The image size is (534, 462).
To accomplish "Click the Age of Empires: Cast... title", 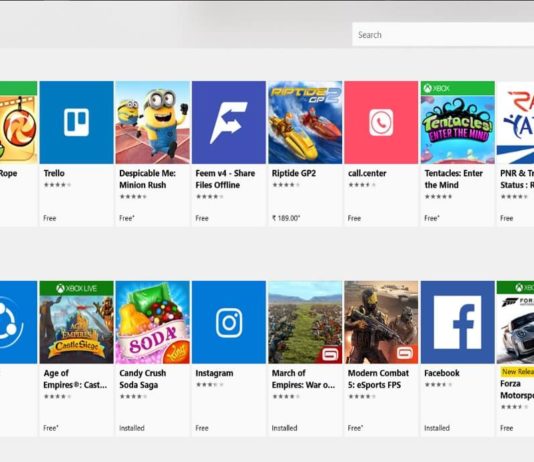I will coord(75,379).
